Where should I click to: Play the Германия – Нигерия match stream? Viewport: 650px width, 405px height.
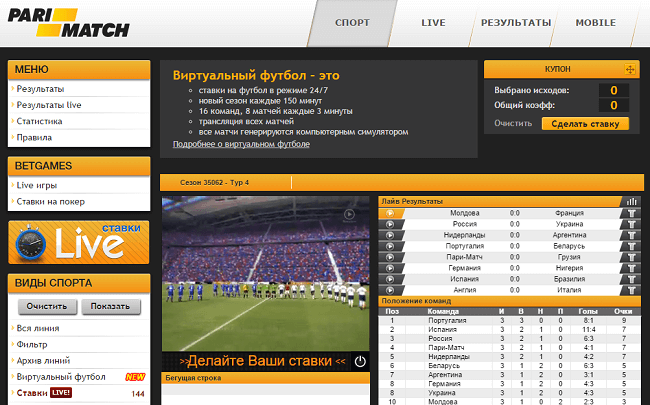point(390,268)
